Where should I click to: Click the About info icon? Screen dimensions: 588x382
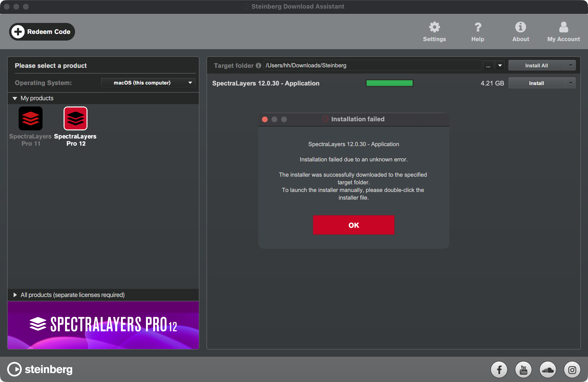(520, 27)
